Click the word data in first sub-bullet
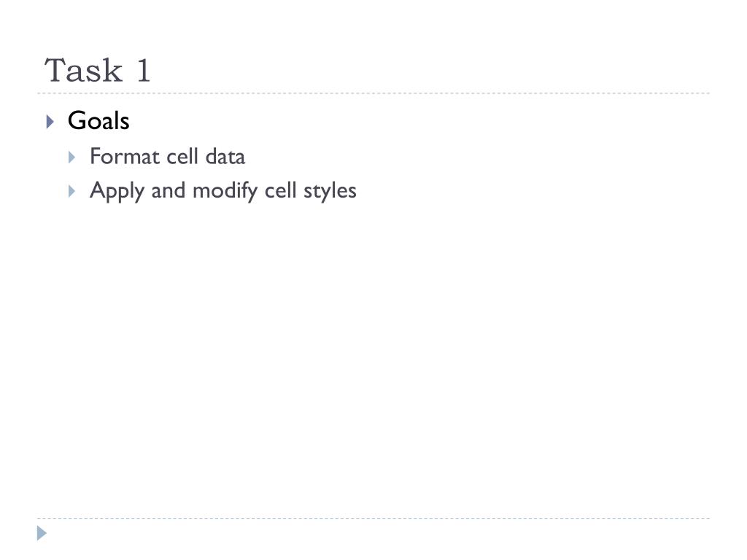The height and width of the screenshot is (560, 747). pos(225,156)
